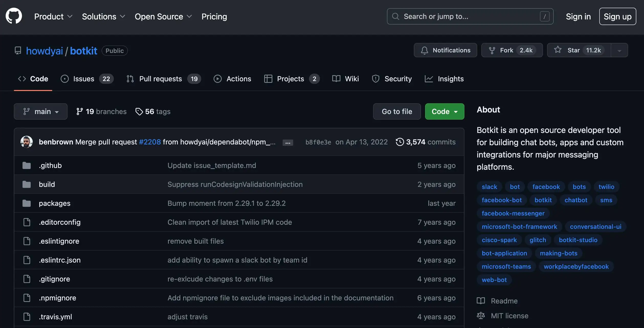Click the Go to file button
Viewport: 644px width, 328px height.
tap(397, 111)
